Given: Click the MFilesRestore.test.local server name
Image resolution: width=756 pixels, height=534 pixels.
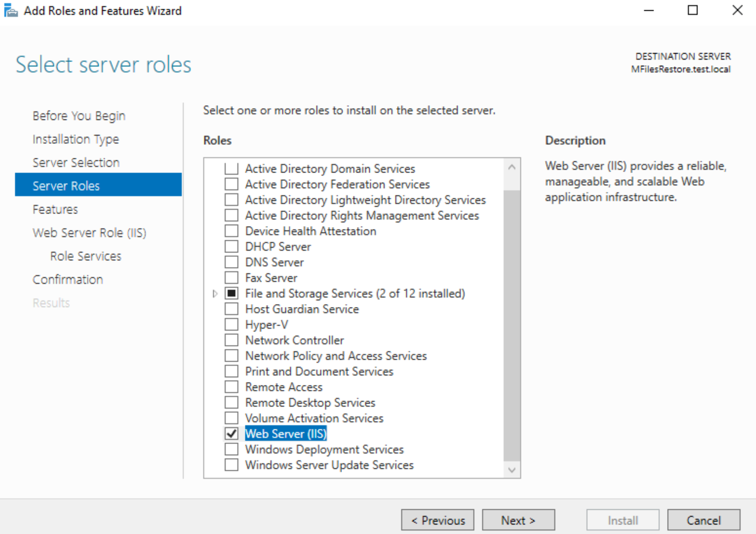Looking at the screenshot, I should click(x=681, y=69).
